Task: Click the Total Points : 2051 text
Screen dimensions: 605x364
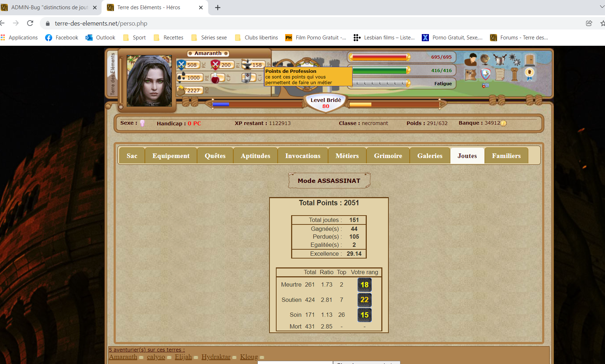Action: tap(329, 203)
